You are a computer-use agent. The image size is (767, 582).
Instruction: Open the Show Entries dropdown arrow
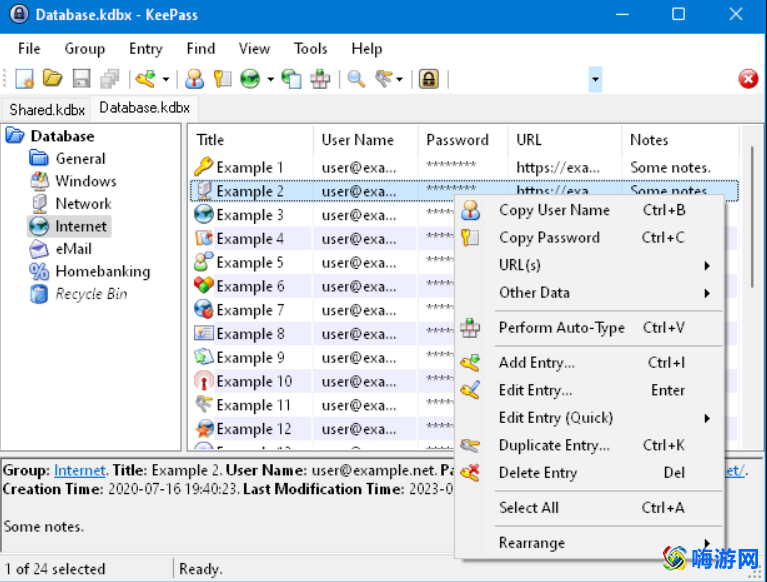400,79
